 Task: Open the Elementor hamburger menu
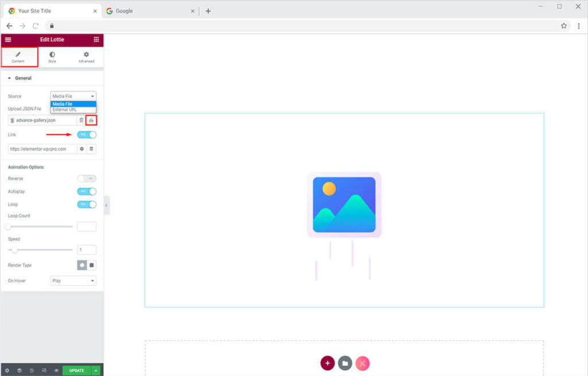pyautogui.click(x=8, y=40)
